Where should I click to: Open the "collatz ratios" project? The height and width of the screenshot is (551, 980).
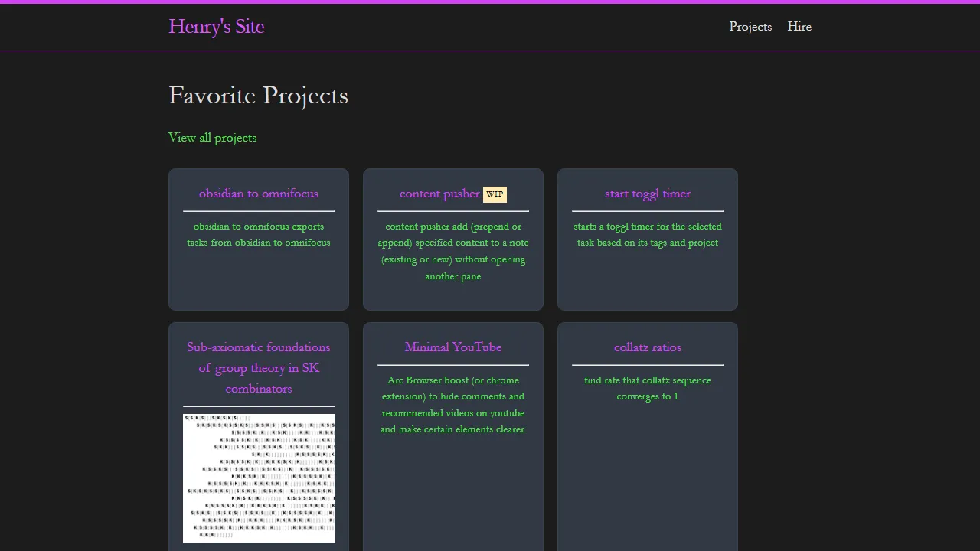(647, 347)
